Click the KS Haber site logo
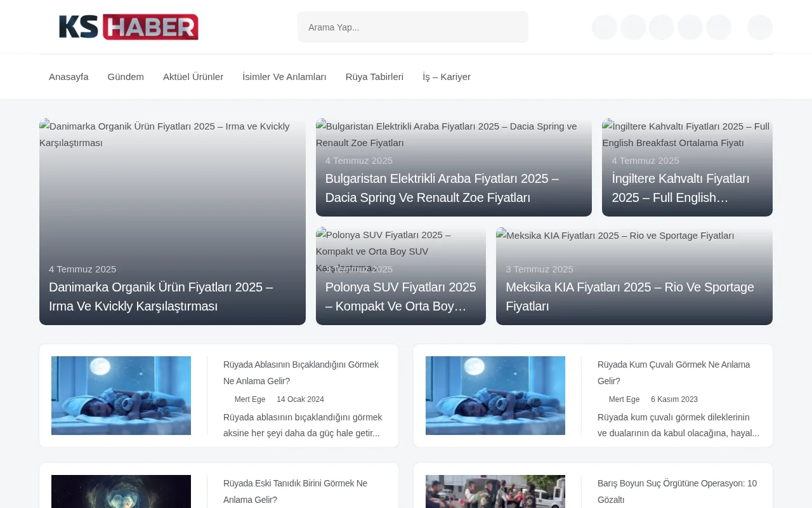 128,27
